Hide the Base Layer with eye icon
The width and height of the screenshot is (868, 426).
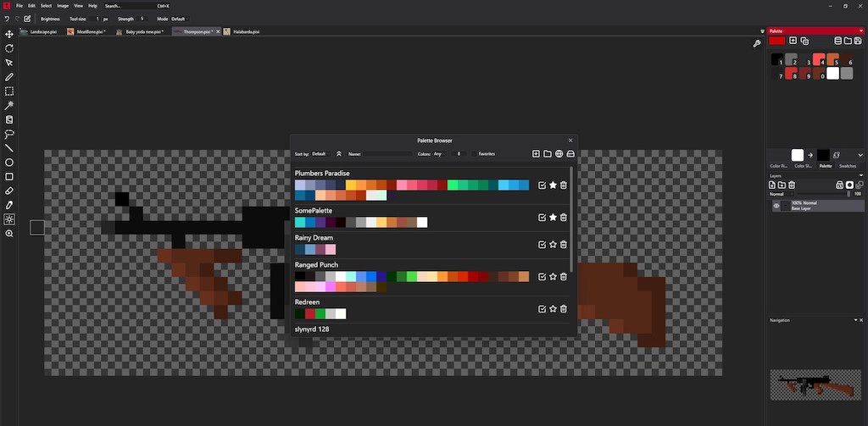tap(776, 206)
